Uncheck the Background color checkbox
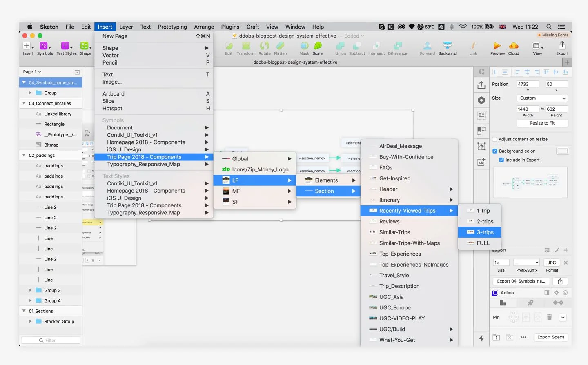588x365 pixels. pyautogui.click(x=495, y=151)
